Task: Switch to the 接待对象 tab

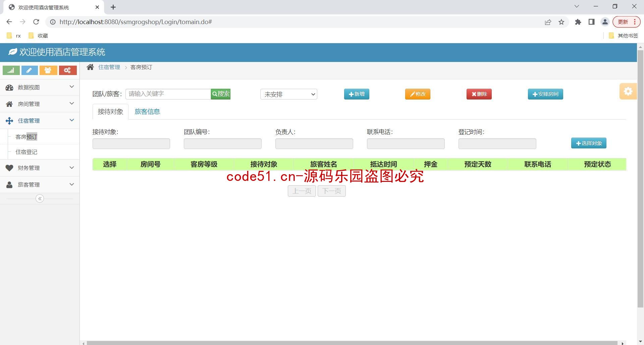Action: click(110, 112)
